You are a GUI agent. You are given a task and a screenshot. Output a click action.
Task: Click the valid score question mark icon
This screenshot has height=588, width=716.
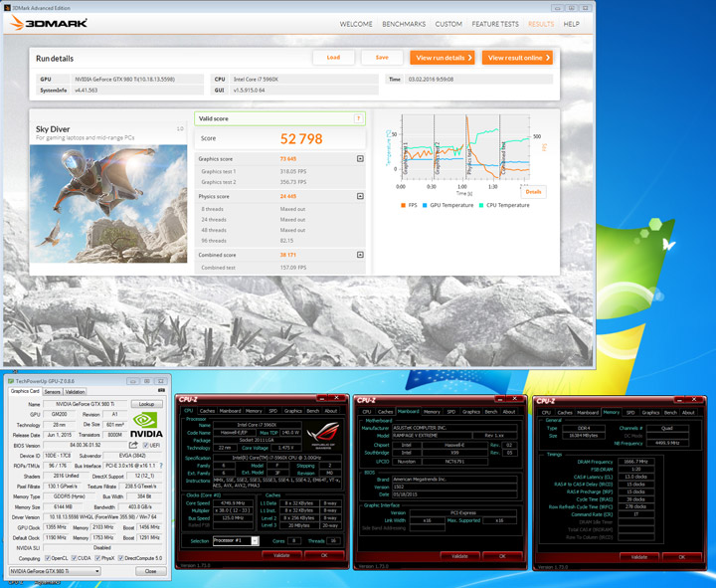click(x=358, y=118)
